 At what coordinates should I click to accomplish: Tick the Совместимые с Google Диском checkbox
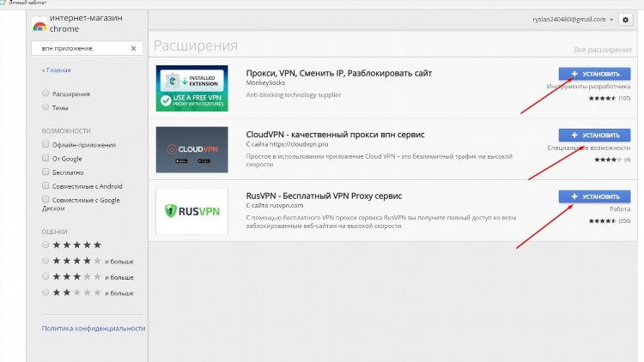(x=46, y=199)
